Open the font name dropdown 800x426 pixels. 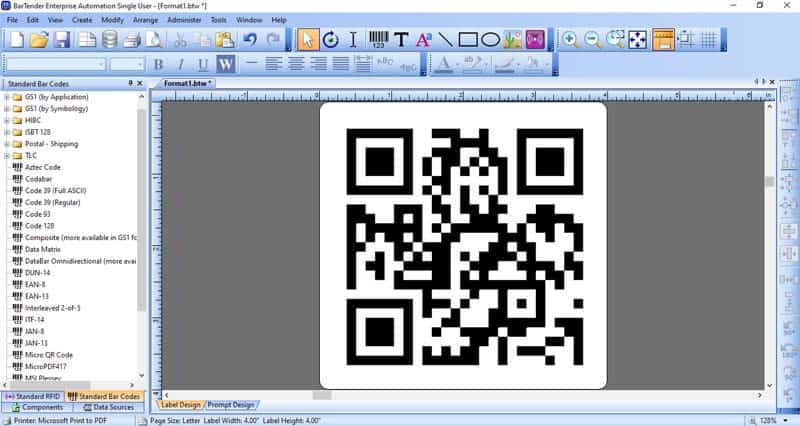tap(100, 65)
